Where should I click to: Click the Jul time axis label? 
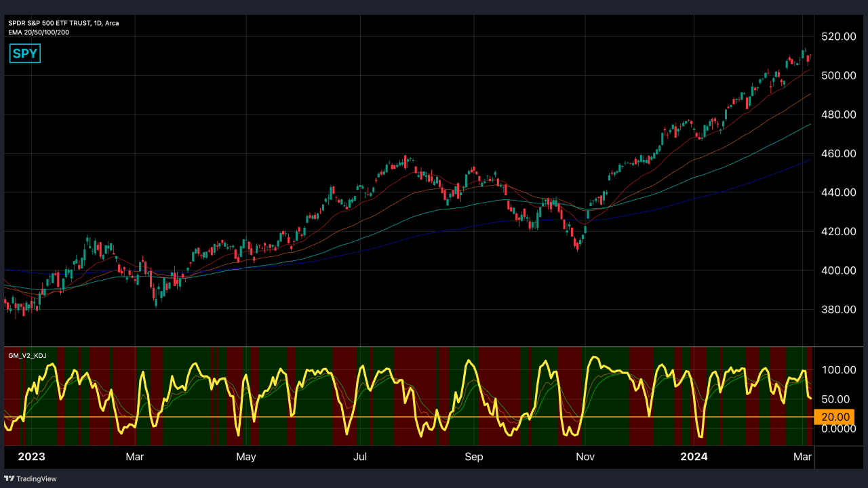[360, 457]
